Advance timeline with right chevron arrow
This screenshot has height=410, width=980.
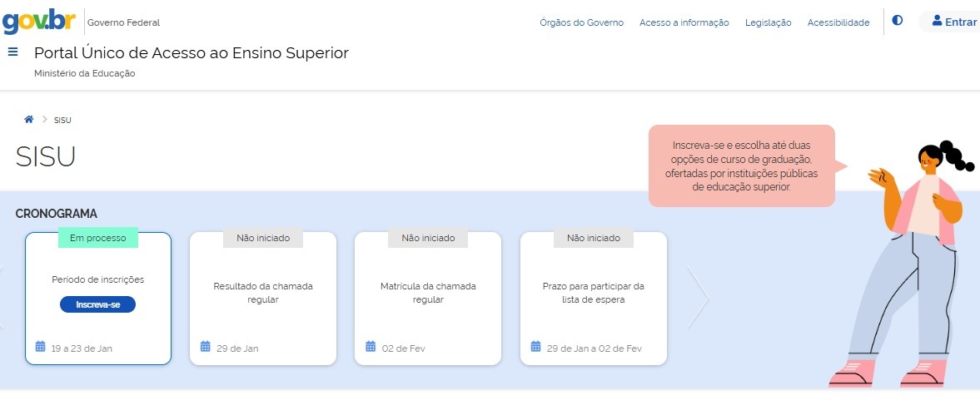click(698, 297)
